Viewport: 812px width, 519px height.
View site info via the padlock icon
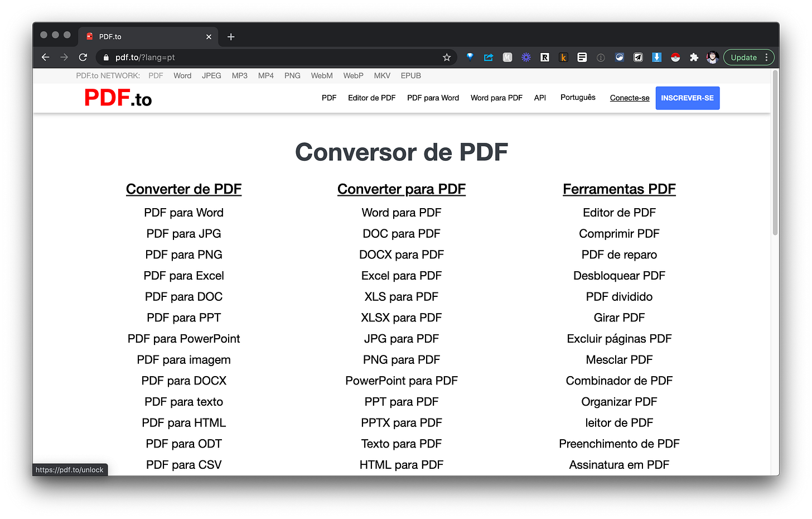[x=106, y=57]
